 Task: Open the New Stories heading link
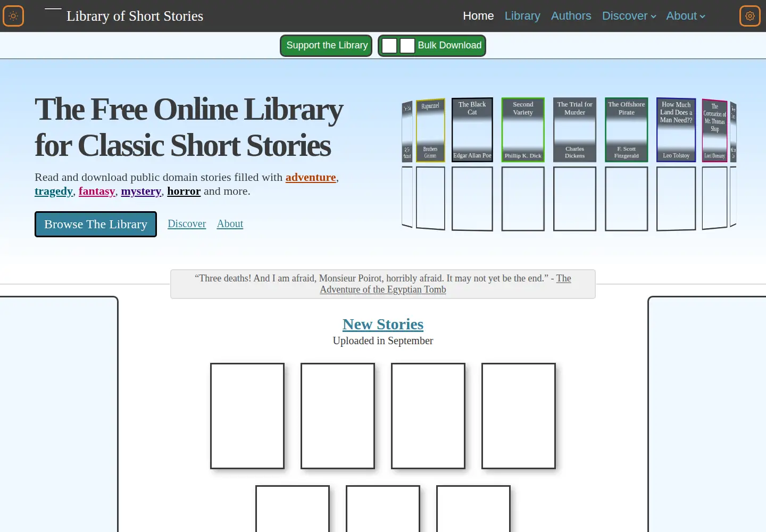coord(383,324)
